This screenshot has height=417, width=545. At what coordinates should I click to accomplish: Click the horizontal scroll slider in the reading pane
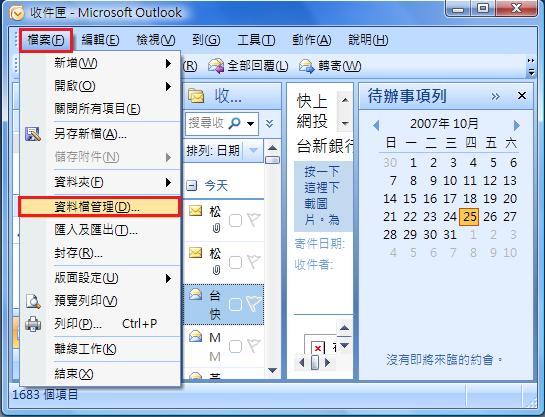315,363
